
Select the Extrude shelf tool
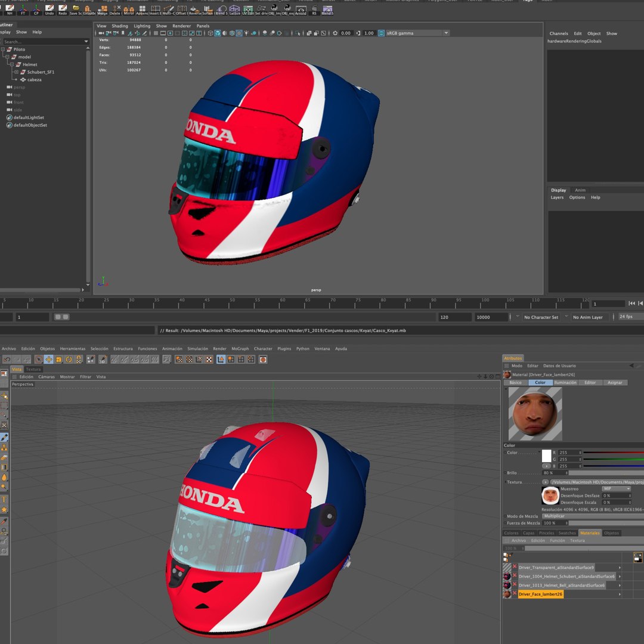pos(89,10)
